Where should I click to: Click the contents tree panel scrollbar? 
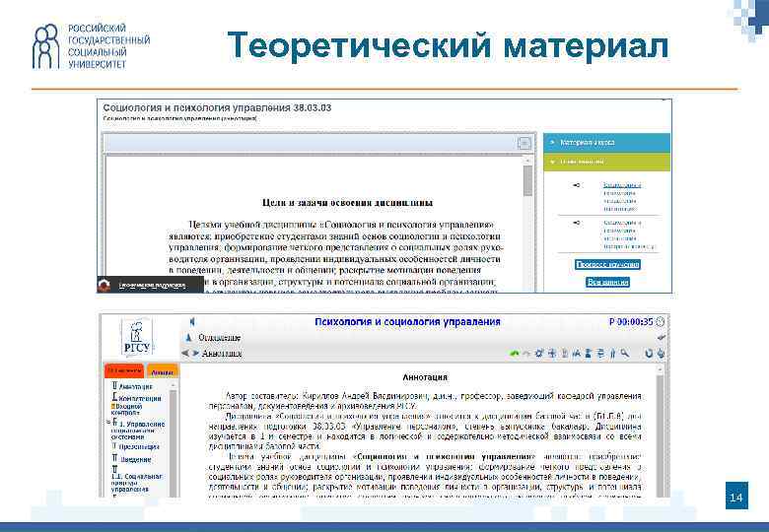pos(173,439)
